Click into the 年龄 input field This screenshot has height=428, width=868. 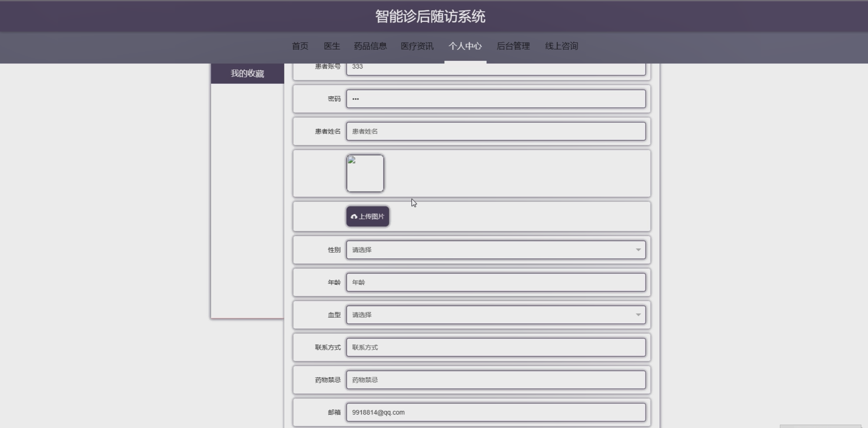[x=496, y=282]
